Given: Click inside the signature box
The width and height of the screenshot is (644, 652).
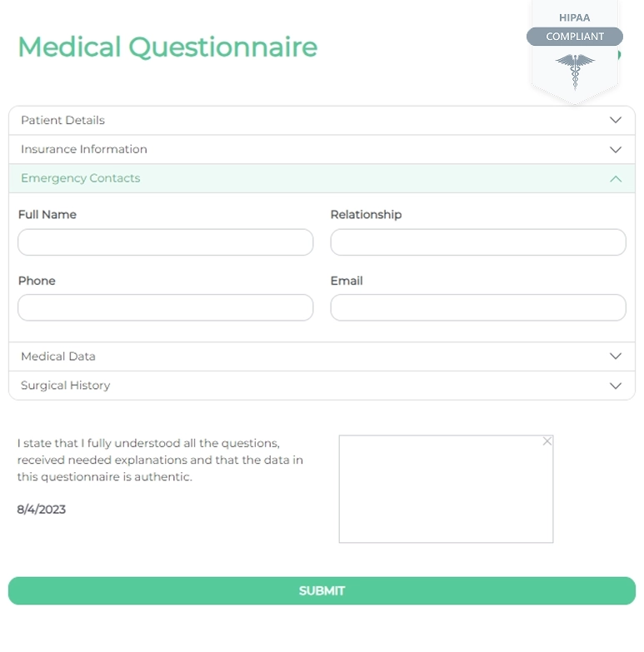Looking at the screenshot, I should [446, 491].
